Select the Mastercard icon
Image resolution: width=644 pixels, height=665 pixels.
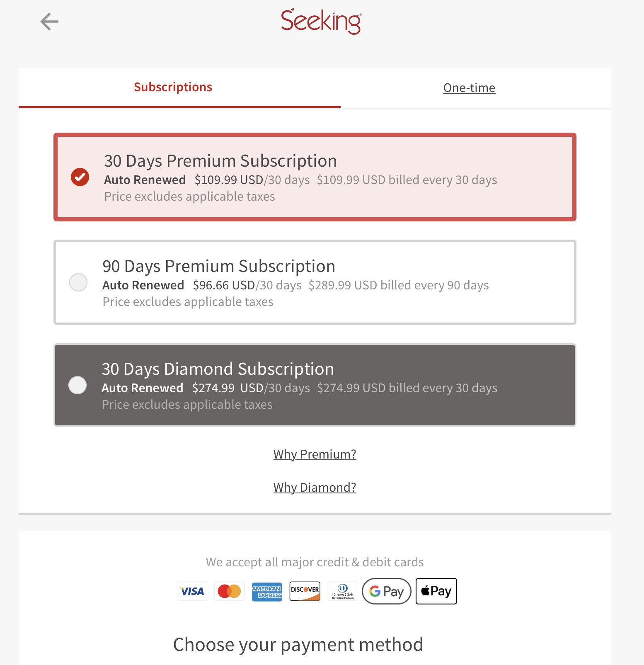[x=230, y=591]
